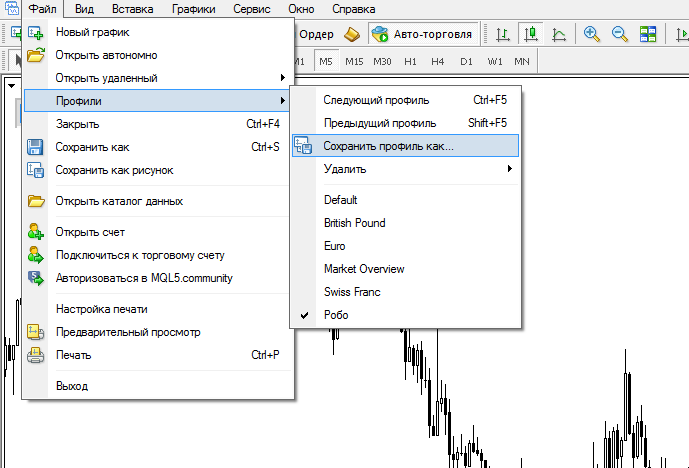Click the tile windows icon
This screenshot has width=689, height=468.
pyautogui.click(x=648, y=34)
